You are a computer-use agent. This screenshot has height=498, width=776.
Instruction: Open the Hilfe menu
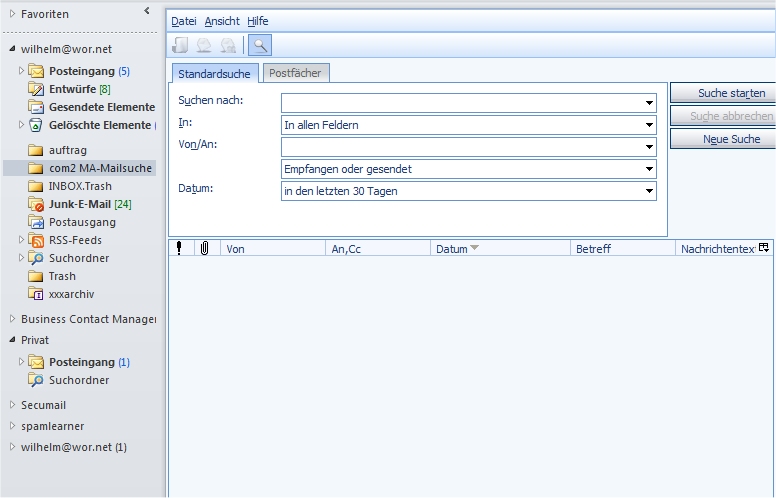click(258, 21)
